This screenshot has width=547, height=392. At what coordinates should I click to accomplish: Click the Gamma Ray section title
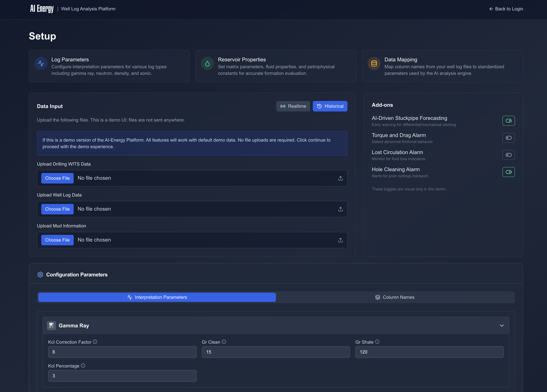coord(74,326)
